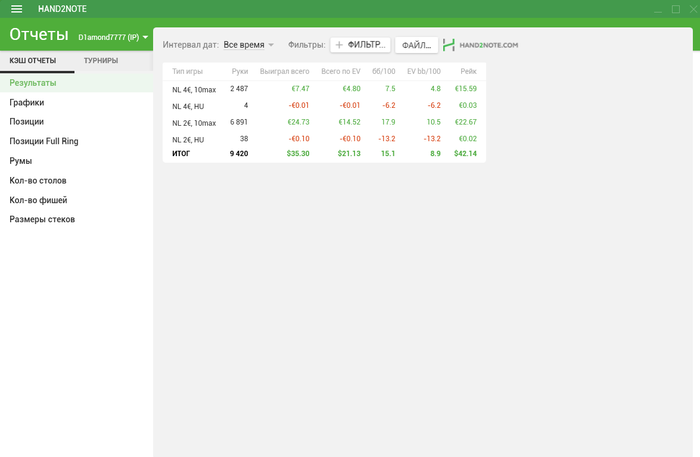Screen dimensions: 700x457
Task: Click the hands count 6 891
Action: coord(239,122)
